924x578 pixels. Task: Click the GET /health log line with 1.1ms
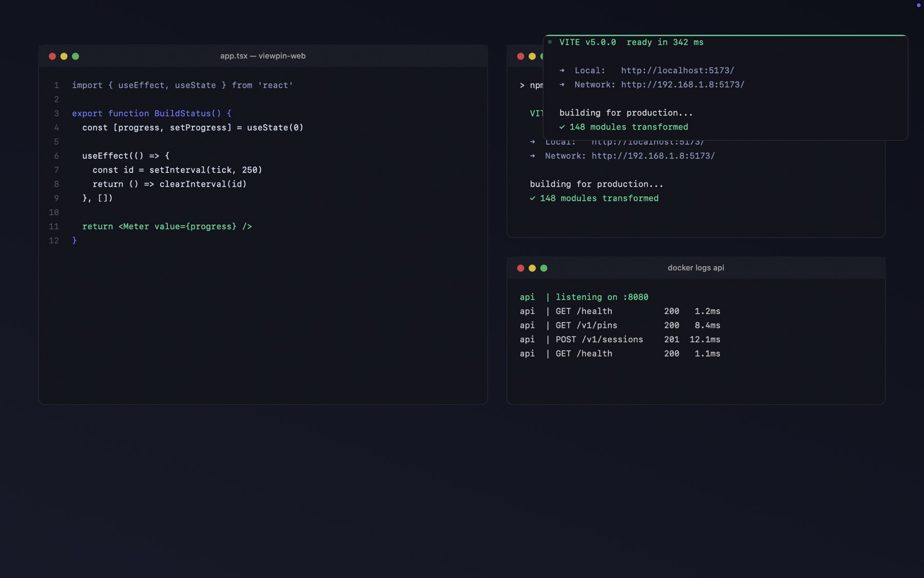tap(620, 353)
